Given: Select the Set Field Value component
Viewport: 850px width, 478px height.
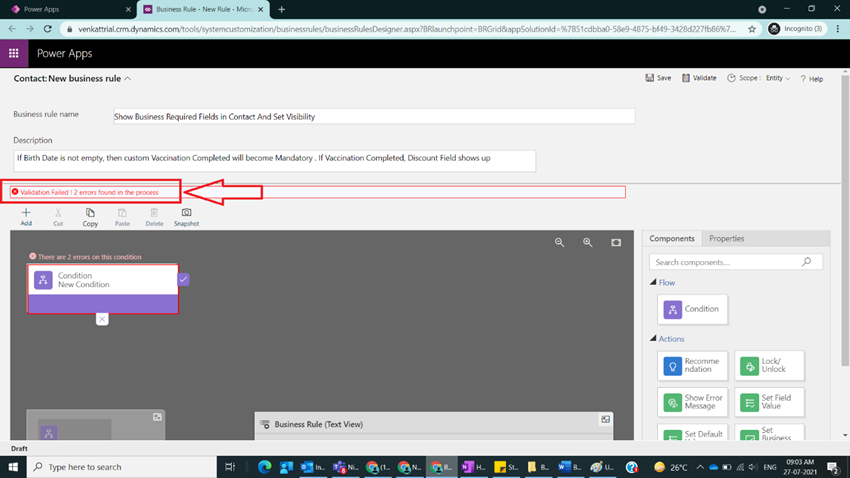Looking at the screenshot, I should [769, 402].
